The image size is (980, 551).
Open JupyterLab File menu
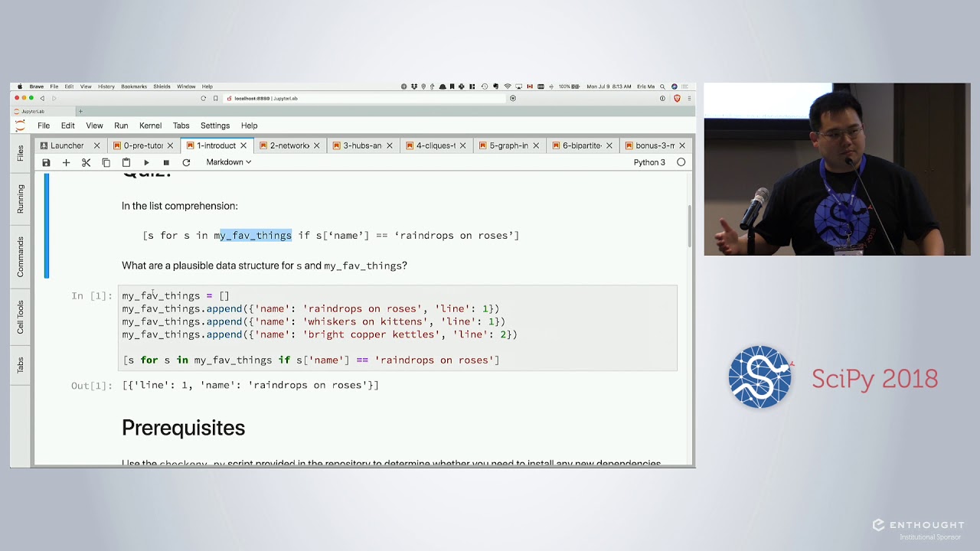click(44, 126)
